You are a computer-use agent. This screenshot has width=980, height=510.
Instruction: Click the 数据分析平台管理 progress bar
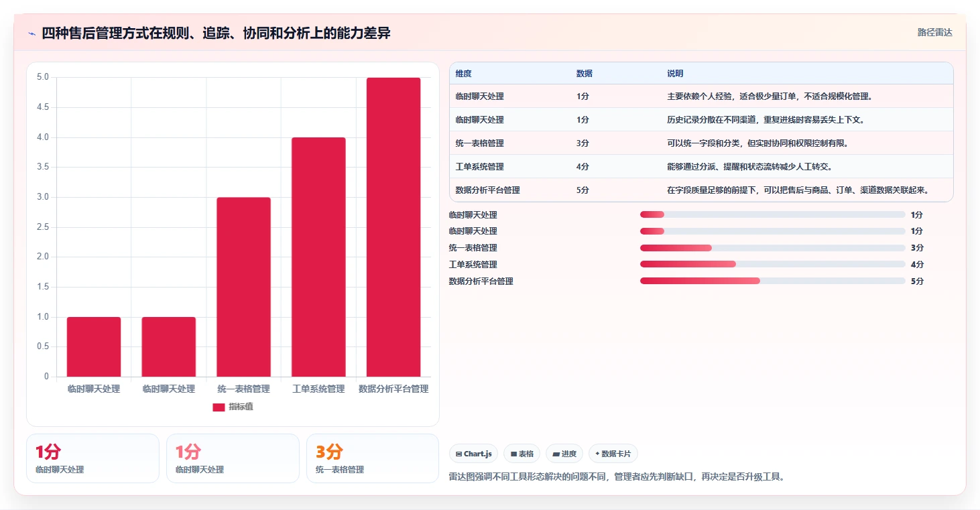772,281
